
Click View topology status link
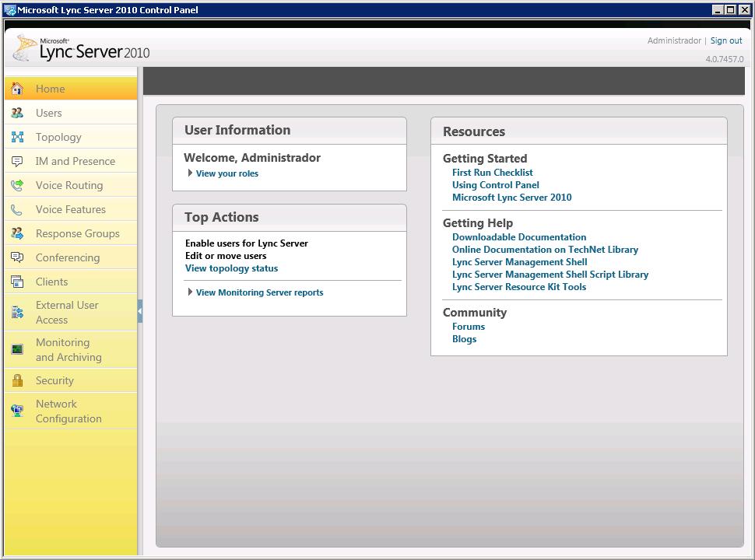pos(231,268)
